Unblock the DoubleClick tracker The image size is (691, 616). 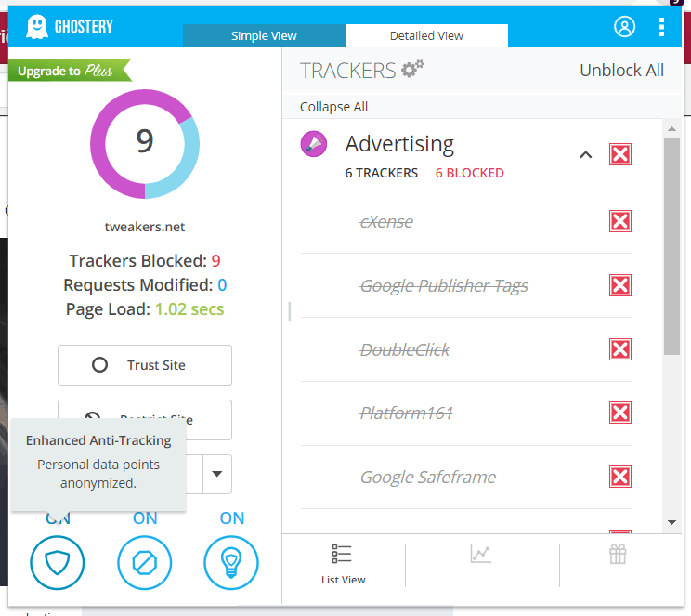(x=620, y=349)
